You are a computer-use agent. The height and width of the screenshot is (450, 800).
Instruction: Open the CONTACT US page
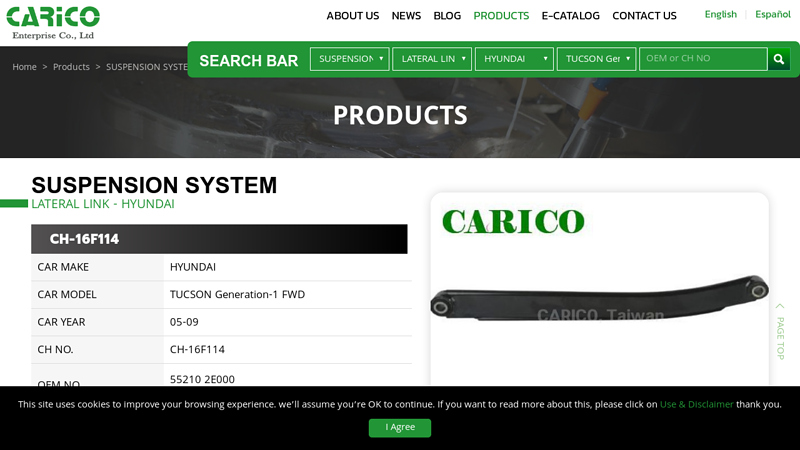[x=644, y=16]
